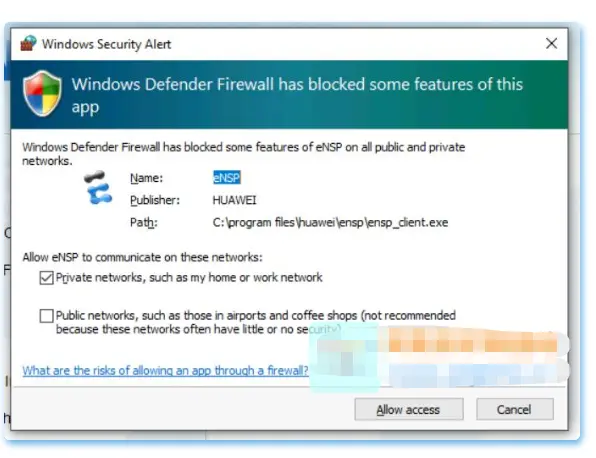Click the HUAWEI publisher value
Image resolution: width=596 pixels, height=458 pixels.
[x=234, y=200]
